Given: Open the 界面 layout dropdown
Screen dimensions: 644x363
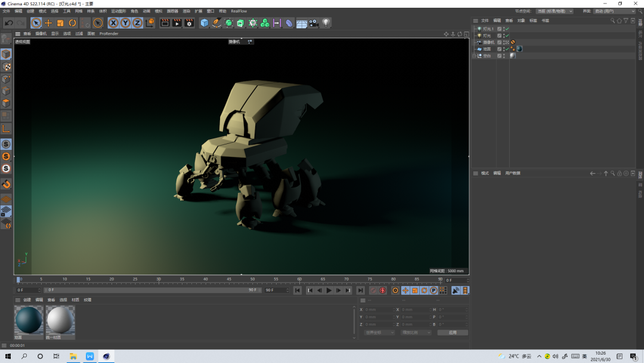Looking at the screenshot, I should 614,11.
